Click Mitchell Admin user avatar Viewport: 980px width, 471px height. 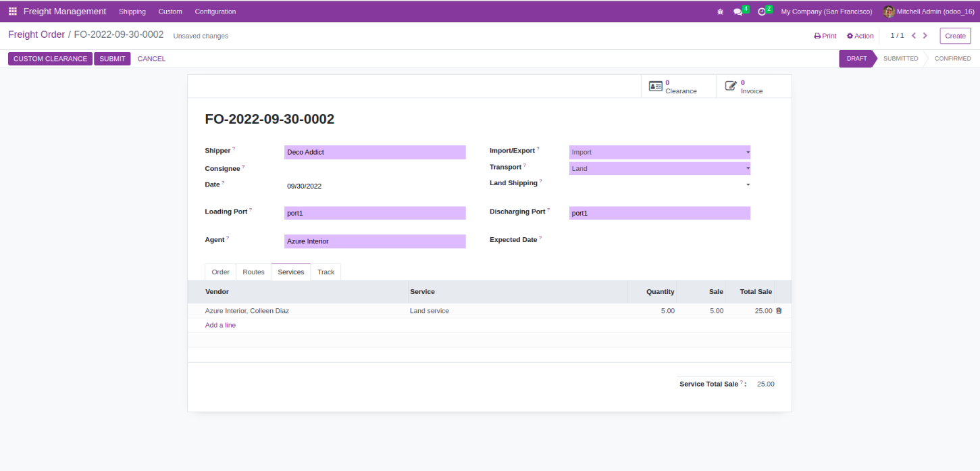click(889, 11)
